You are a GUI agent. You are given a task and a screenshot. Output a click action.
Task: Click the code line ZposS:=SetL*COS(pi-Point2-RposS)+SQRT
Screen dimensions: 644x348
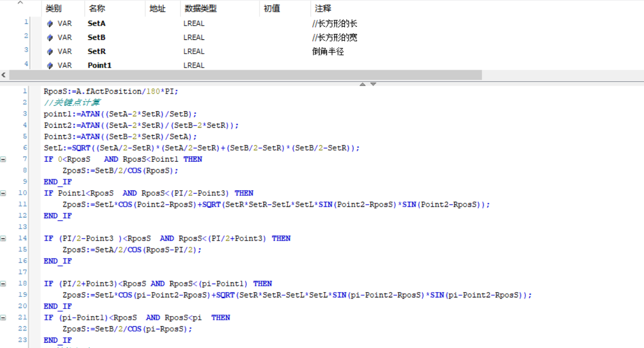[x=297, y=295]
